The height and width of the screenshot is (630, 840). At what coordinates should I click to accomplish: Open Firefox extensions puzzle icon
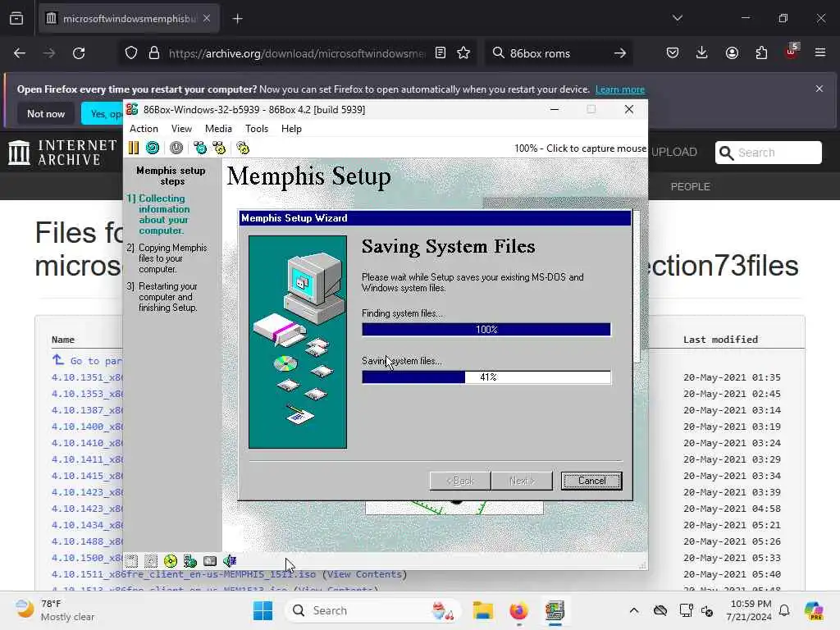click(x=761, y=53)
